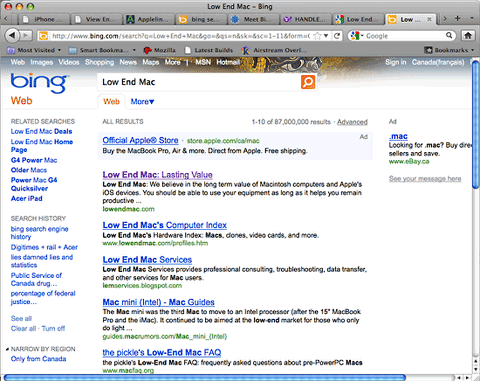The image size is (480, 381).
Task: Open the Latest Builds bookmark
Action: (x=209, y=50)
